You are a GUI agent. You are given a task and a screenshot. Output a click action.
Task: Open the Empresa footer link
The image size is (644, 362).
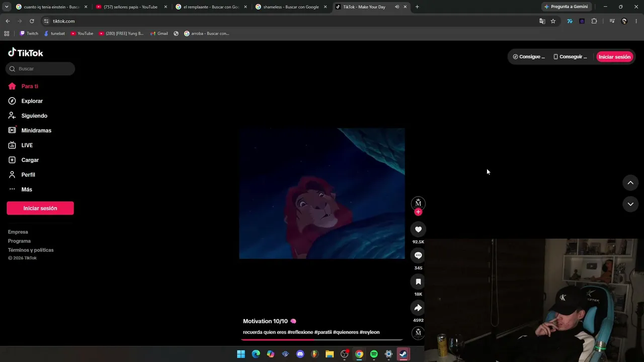18,232
